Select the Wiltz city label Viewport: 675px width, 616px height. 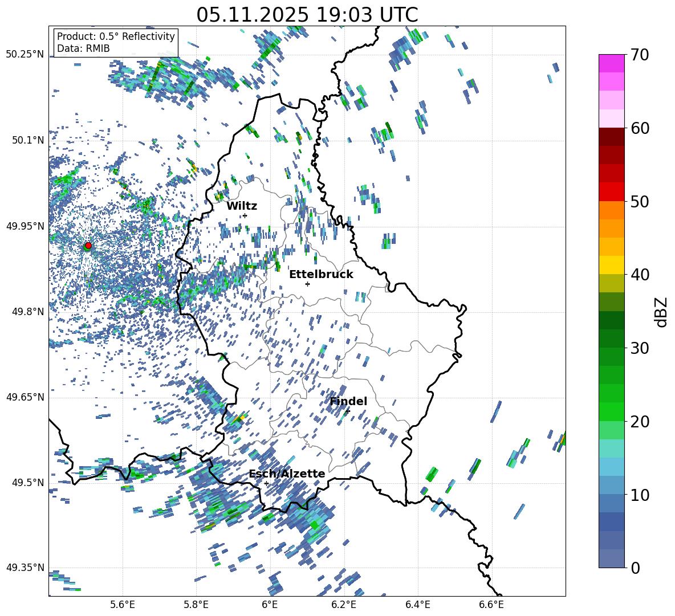tap(242, 206)
